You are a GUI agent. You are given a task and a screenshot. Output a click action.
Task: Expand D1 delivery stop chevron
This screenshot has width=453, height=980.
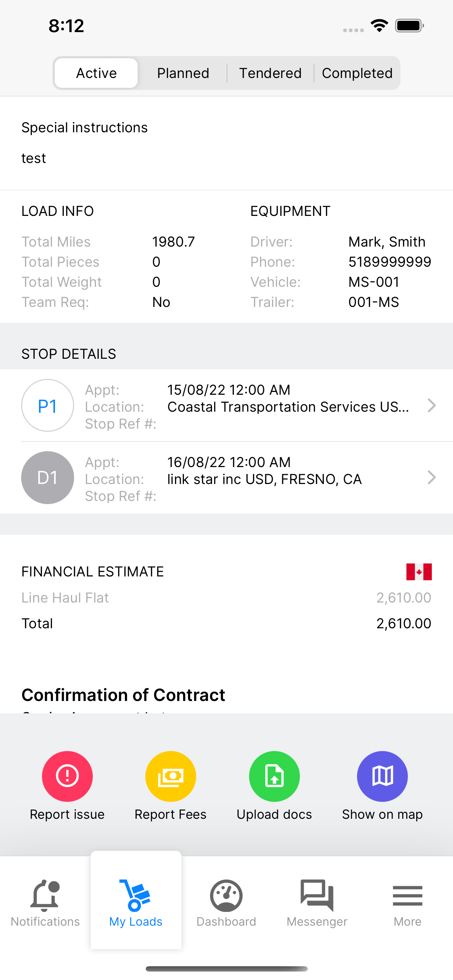coord(431,477)
